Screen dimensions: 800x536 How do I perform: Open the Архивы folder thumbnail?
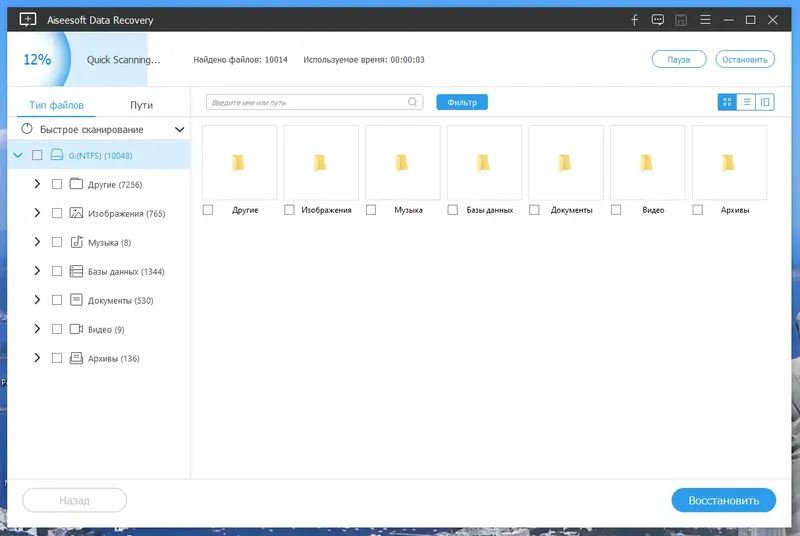[x=729, y=163]
